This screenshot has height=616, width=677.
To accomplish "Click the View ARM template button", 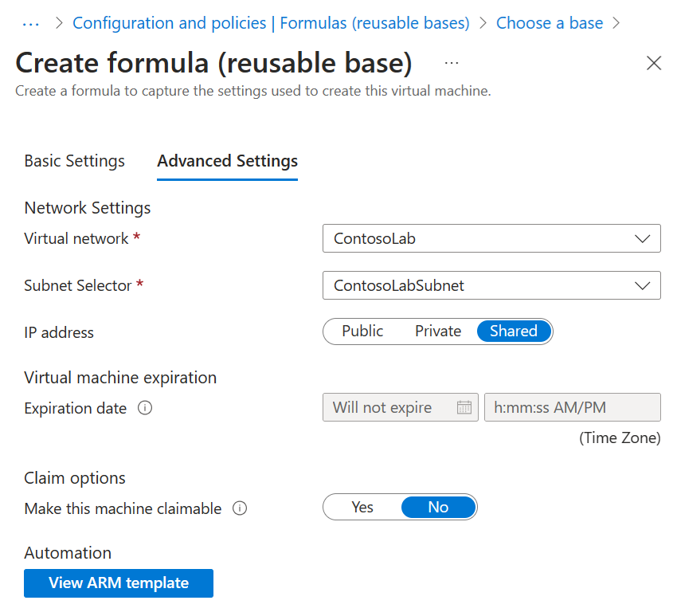I will (119, 583).
